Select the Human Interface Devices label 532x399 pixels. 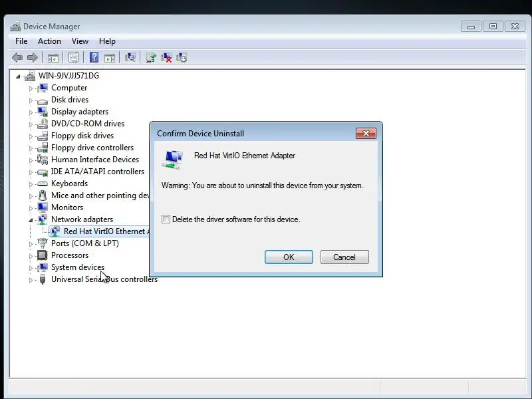click(95, 160)
